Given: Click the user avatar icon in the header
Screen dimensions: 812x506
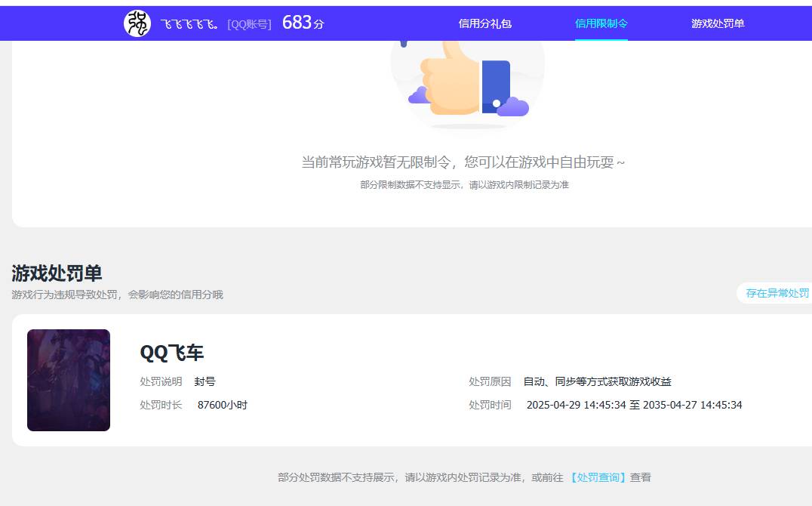Looking at the screenshot, I should 137,23.
